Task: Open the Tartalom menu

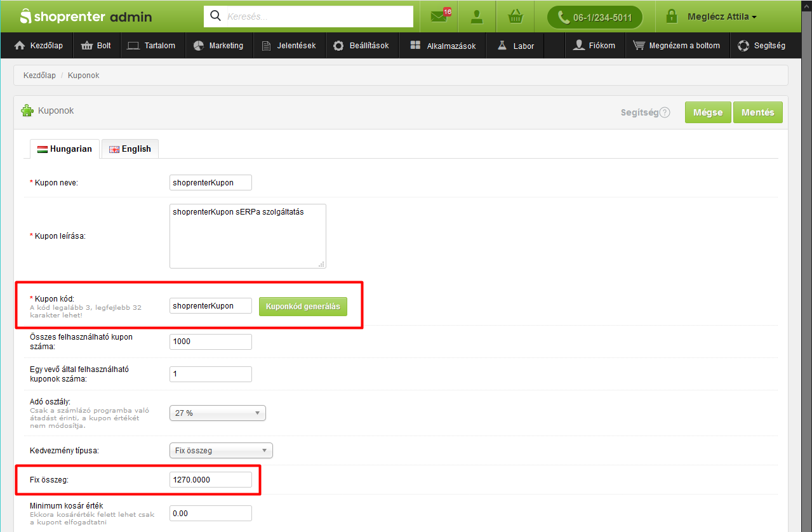Action: (151, 45)
